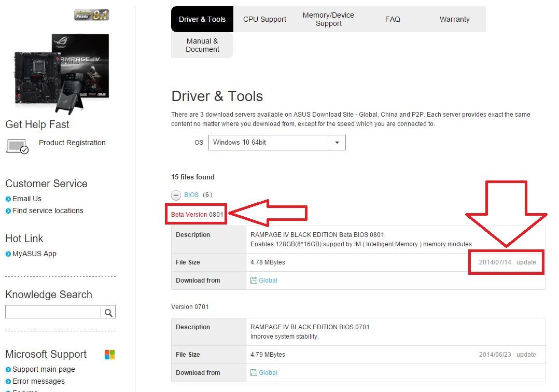Click the bullet icon beside Email Us

click(x=8, y=199)
